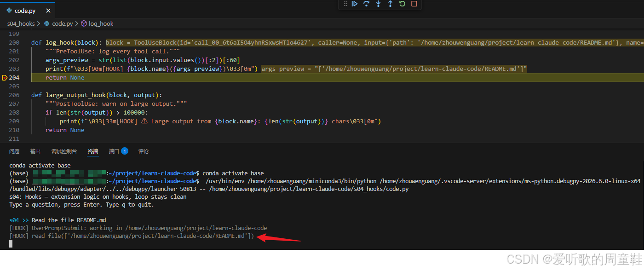Click the '[HOOK] read_file' terminal output line
This screenshot has width=644, height=271.
tap(132, 236)
